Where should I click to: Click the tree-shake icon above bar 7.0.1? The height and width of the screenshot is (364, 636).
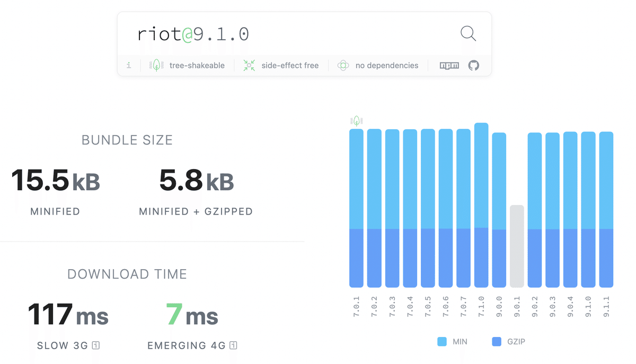[x=357, y=121]
